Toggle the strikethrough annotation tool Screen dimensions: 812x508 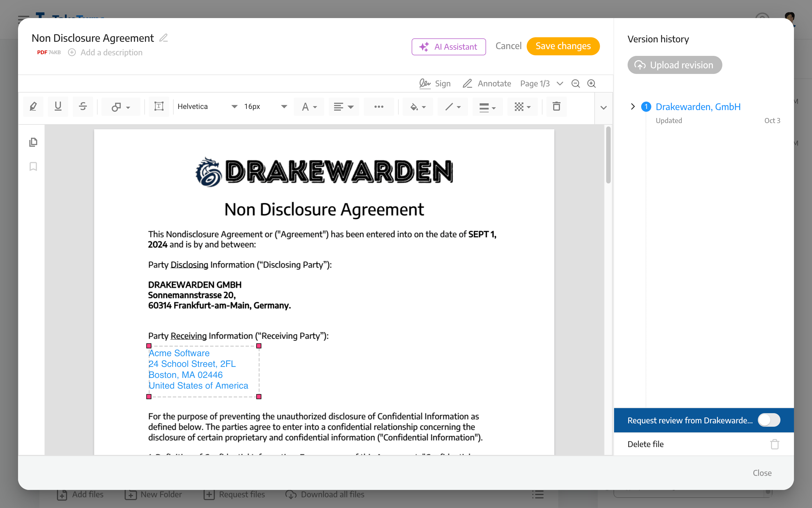[x=83, y=106]
